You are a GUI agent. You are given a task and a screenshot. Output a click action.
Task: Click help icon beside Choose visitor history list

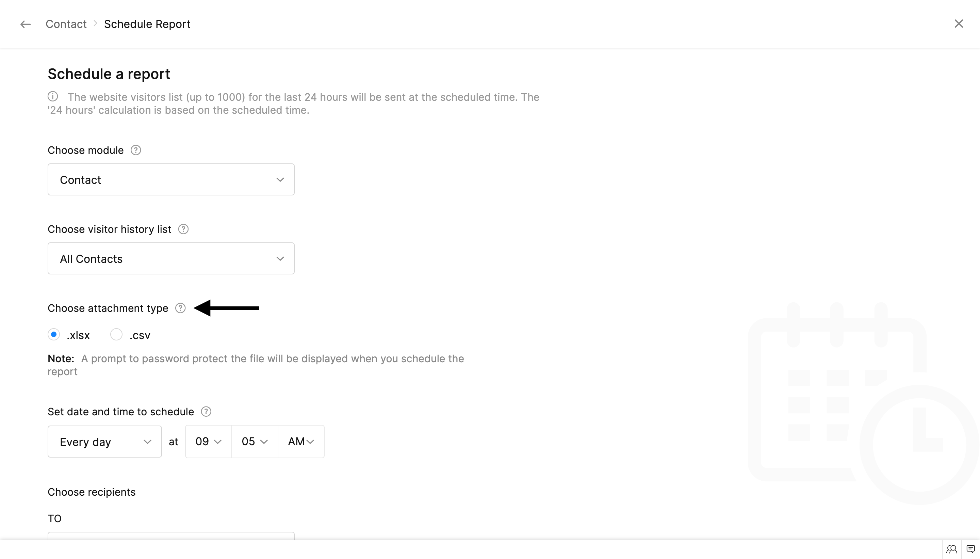coord(183,229)
